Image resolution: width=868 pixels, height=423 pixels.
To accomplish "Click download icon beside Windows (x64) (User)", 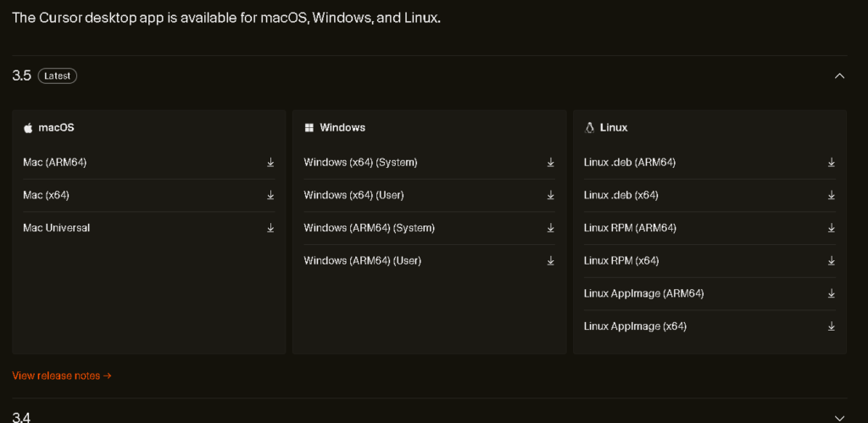I will tap(551, 195).
